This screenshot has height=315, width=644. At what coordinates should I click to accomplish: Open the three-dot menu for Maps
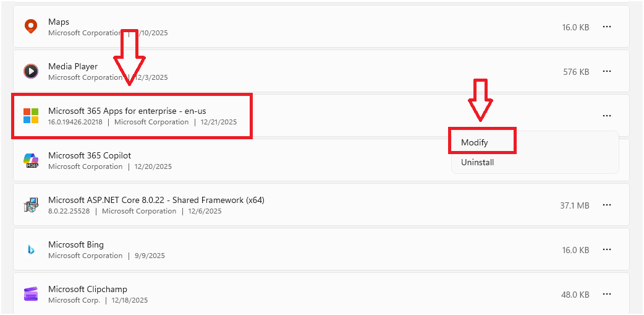(607, 27)
